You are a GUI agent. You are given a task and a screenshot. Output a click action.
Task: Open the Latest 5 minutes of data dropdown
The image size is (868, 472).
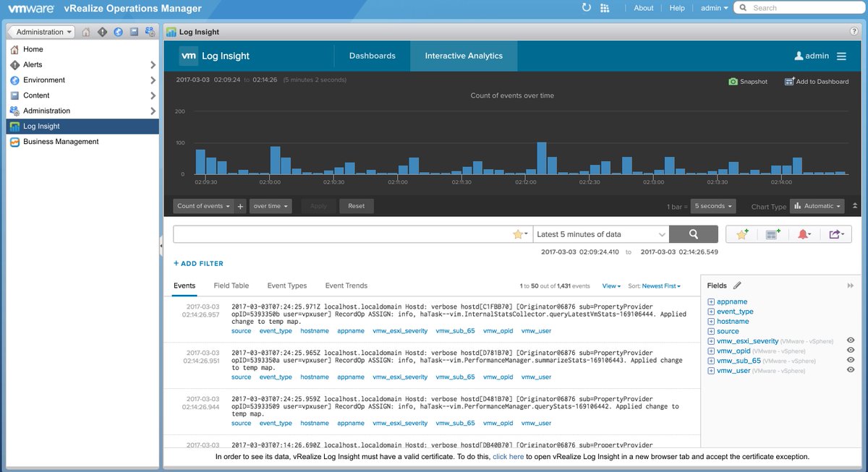coord(600,234)
